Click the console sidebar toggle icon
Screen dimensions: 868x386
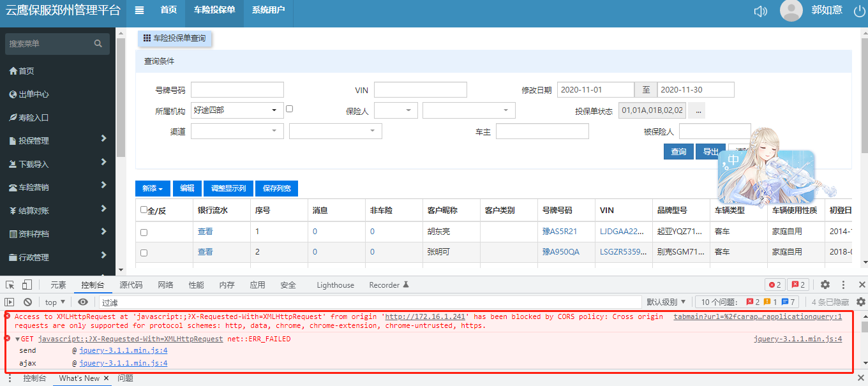coord(10,302)
